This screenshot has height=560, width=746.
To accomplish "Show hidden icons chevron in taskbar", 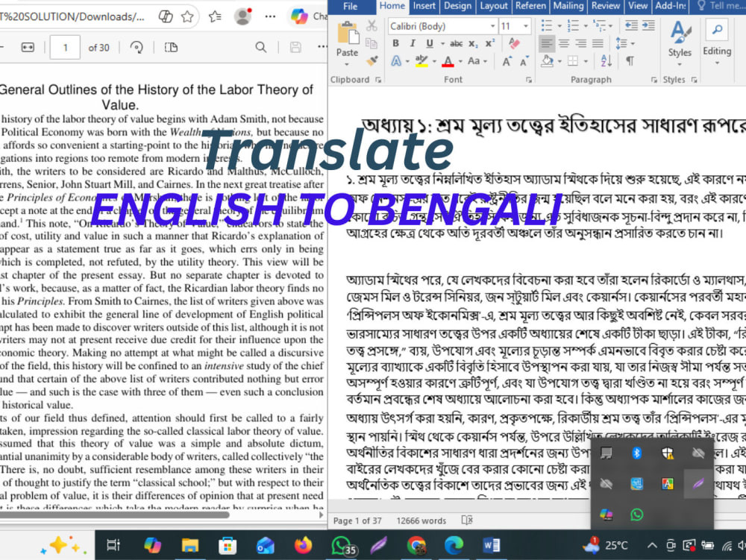I will tap(652, 545).
